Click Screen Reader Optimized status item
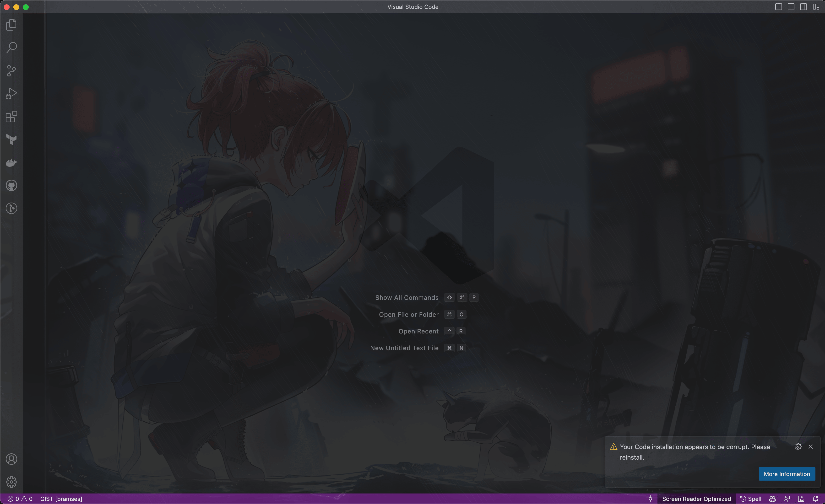825x504 pixels. coord(696,499)
